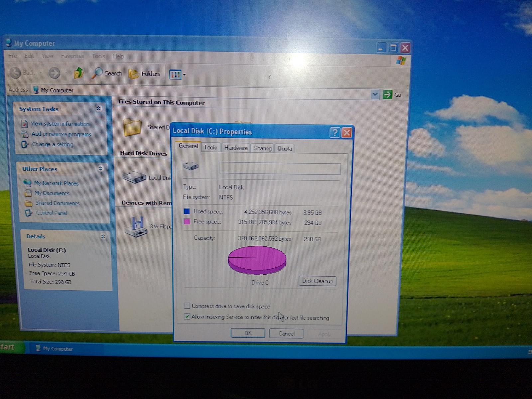Click Cancel in Properties dialog

click(286, 333)
